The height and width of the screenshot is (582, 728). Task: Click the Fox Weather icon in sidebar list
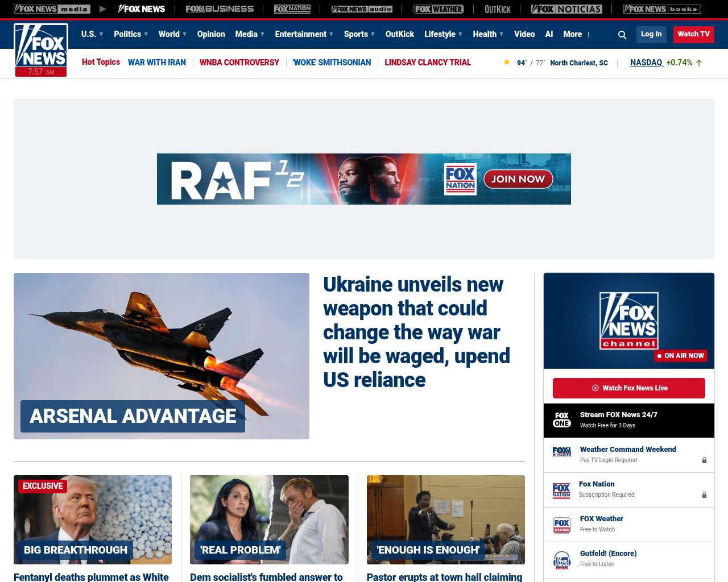click(x=562, y=525)
